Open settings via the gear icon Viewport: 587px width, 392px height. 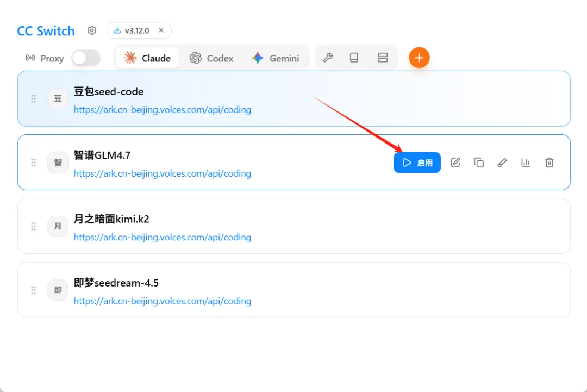point(92,30)
